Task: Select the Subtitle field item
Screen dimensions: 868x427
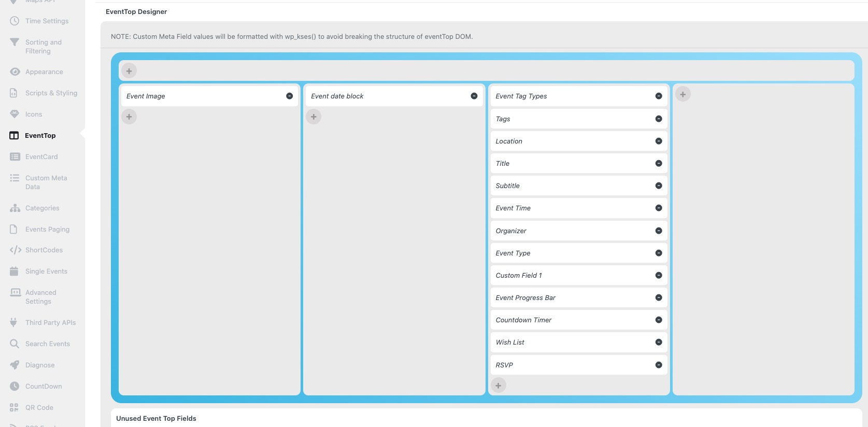Action: point(578,186)
